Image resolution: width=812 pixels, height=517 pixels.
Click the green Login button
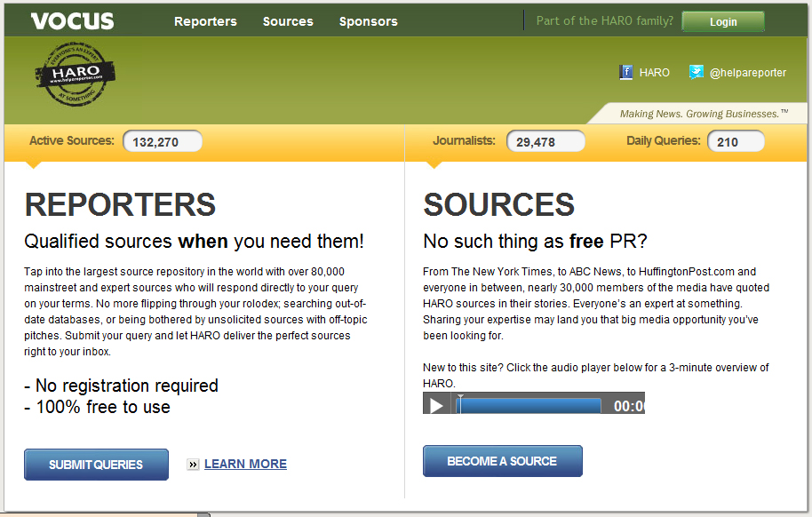[x=722, y=21]
